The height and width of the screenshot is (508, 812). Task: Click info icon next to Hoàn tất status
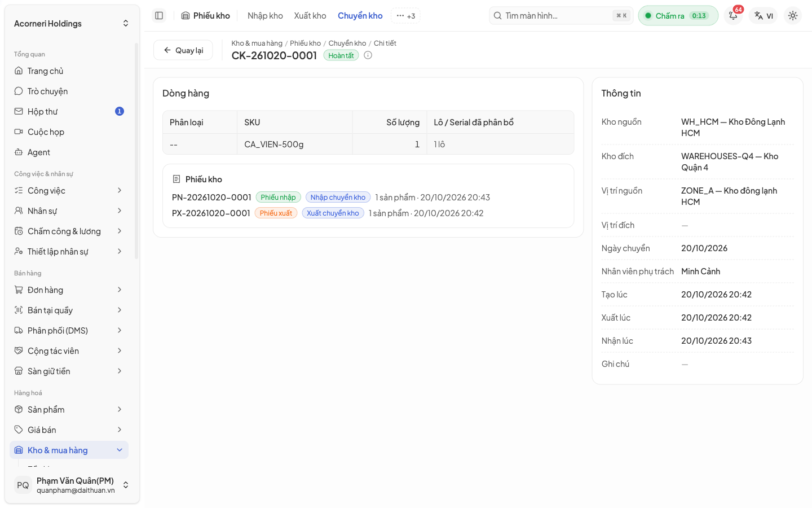[x=368, y=55]
